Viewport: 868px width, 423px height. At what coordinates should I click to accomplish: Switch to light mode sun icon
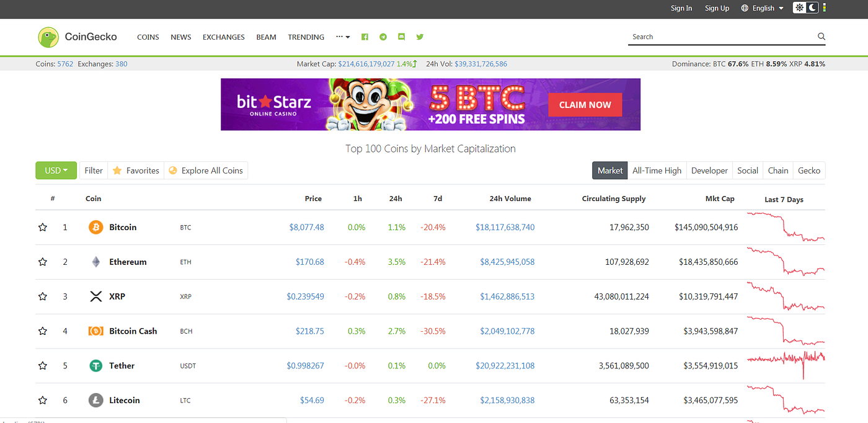coord(800,8)
